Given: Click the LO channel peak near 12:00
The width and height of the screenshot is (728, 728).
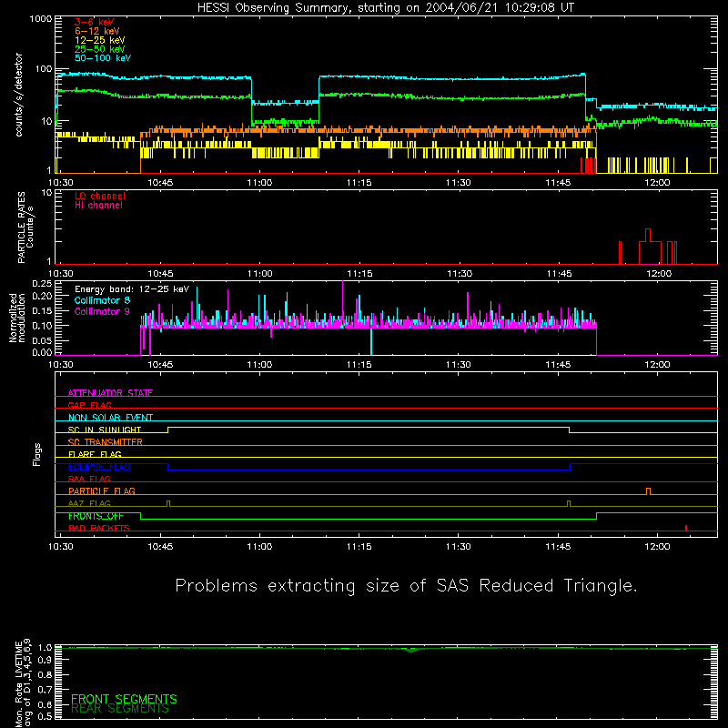Looking at the screenshot, I should [x=648, y=235].
